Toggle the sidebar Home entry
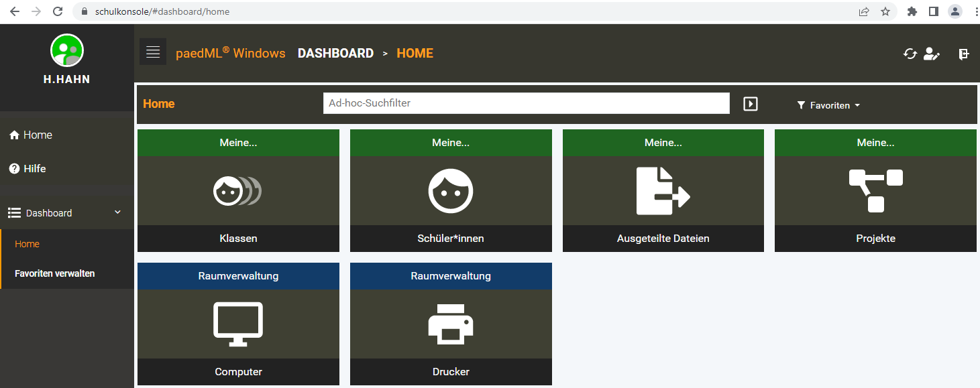This screenshot has width=980, height=388. pyautogui.click(x=36, y=135)
